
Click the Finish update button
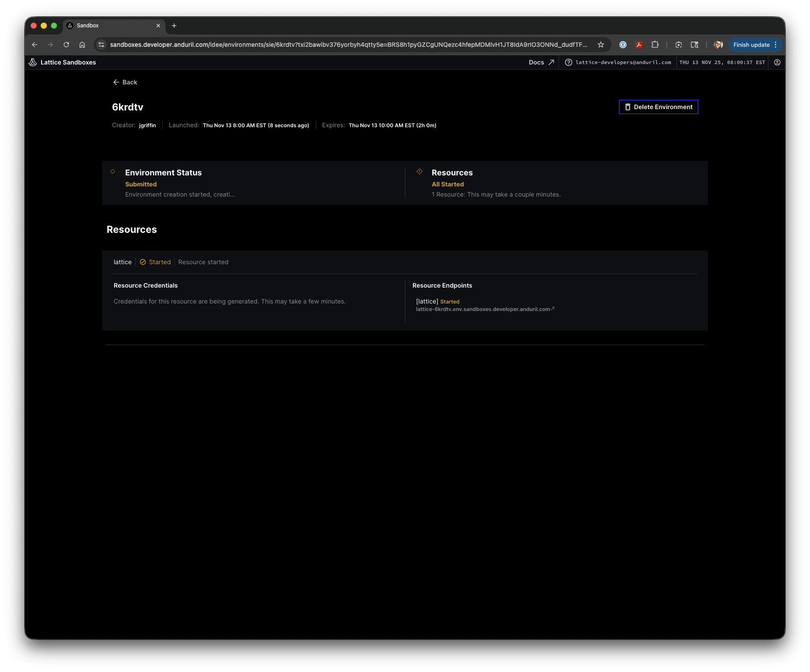[x=751, y=45]
